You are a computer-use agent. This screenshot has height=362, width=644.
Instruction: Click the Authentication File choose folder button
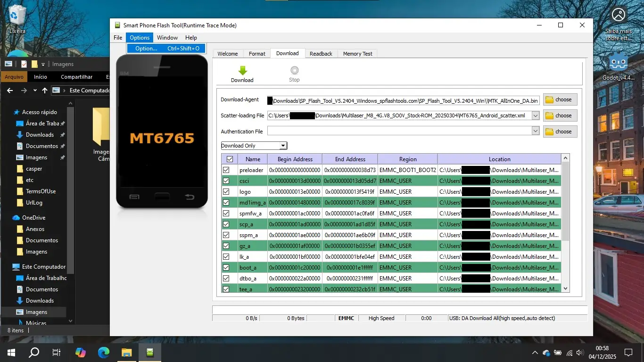coord(560,132)
